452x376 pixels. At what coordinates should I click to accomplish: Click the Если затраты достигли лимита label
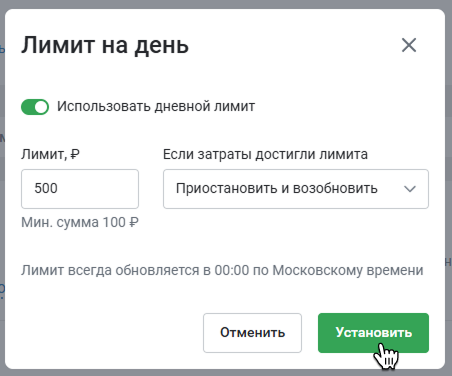coord(265,154)
